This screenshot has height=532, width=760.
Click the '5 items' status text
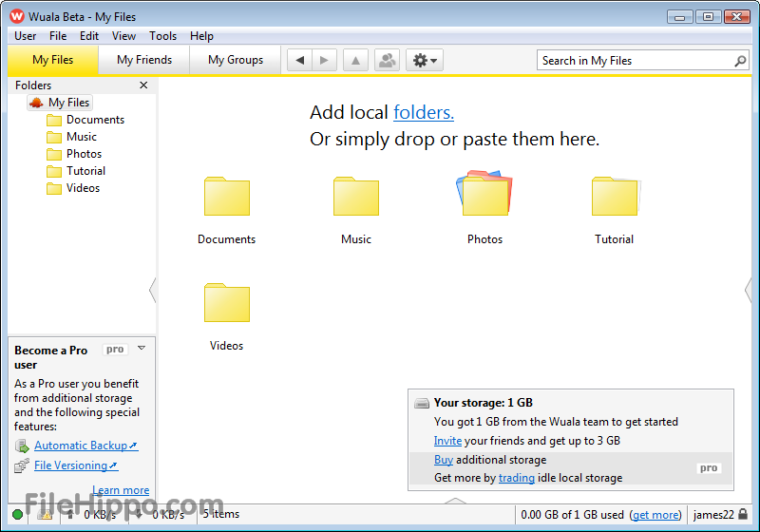(221, 514)
